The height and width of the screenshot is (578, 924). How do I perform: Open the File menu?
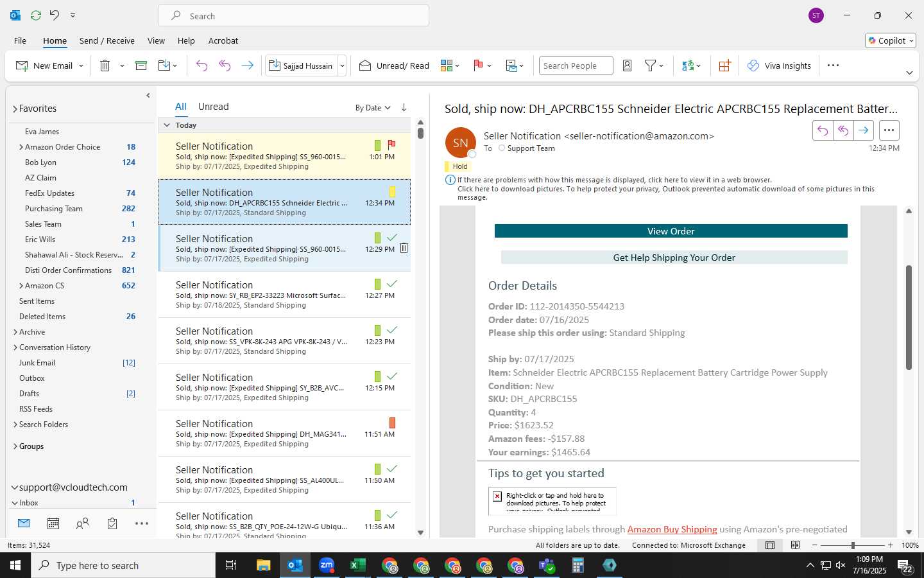coord(20,40)
